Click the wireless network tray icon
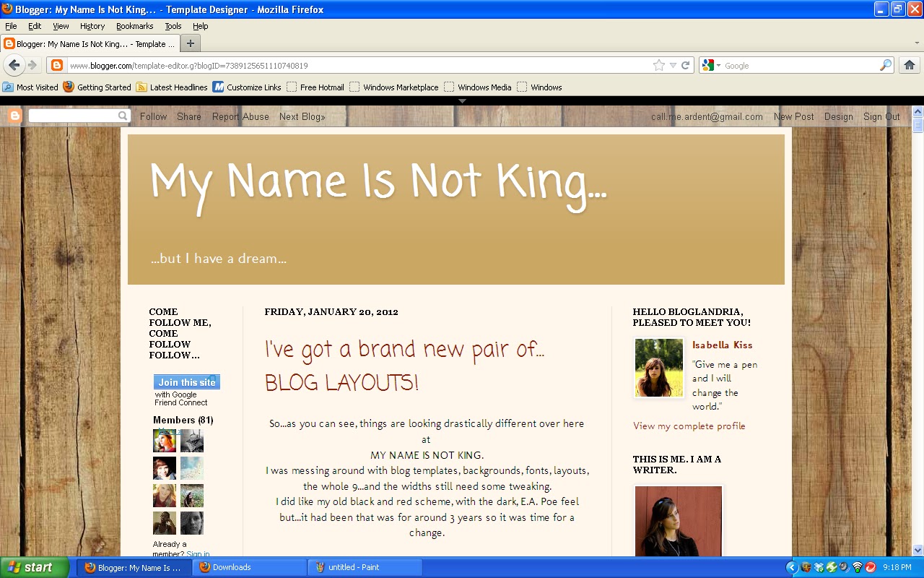Image resolution: width=924 pixels, height=578 pixels. point(858,567)
